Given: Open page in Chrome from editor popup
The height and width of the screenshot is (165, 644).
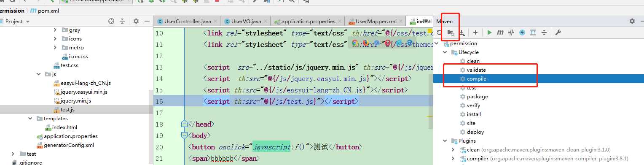Looking at the screenshot, I should click(355, 43).
